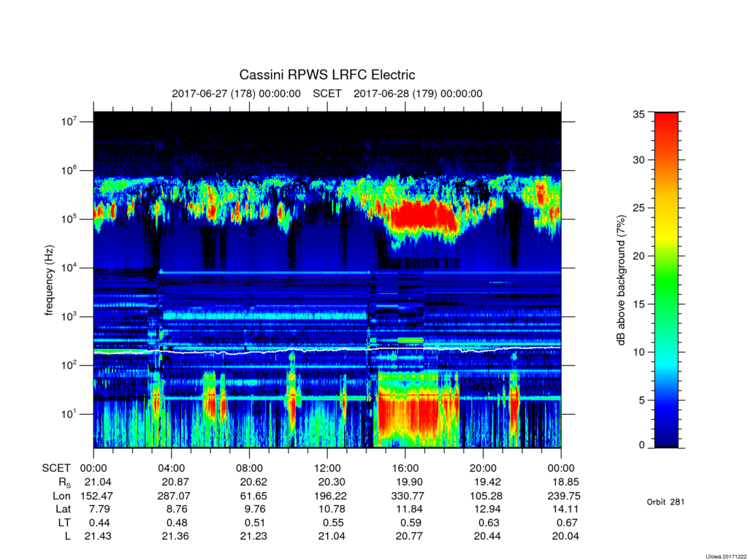Click the time tick label 16:00

coord(405,469)
